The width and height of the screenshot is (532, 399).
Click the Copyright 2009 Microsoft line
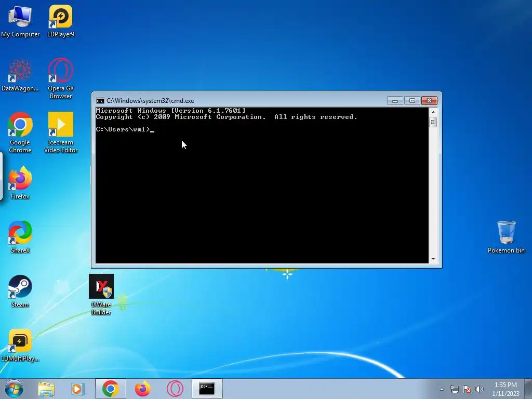click(227, 117)
